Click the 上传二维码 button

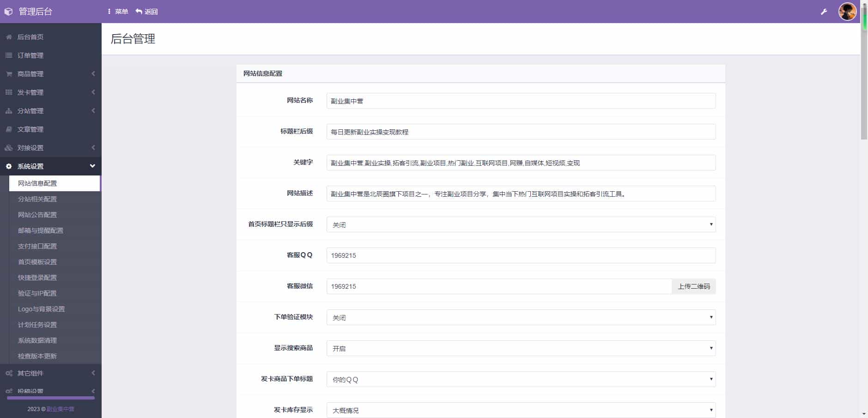pyautogui.click(x=693, y=286)
